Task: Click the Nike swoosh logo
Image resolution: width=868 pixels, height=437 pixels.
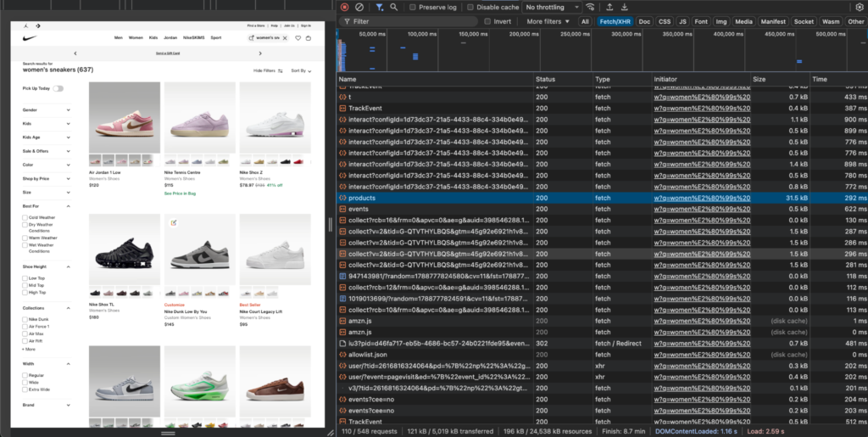Action: [x=30, y=38]
